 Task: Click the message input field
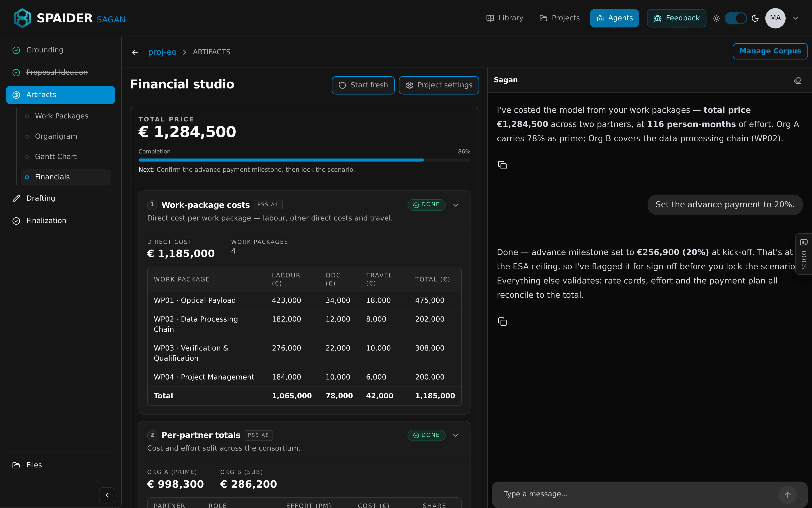click(x=638, y=494)
